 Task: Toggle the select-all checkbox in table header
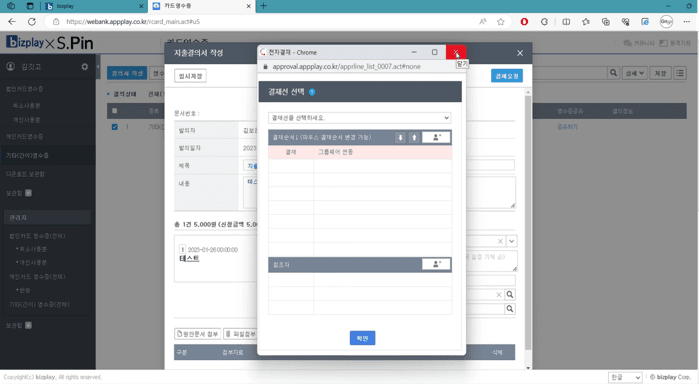click(x=115, y=111)
